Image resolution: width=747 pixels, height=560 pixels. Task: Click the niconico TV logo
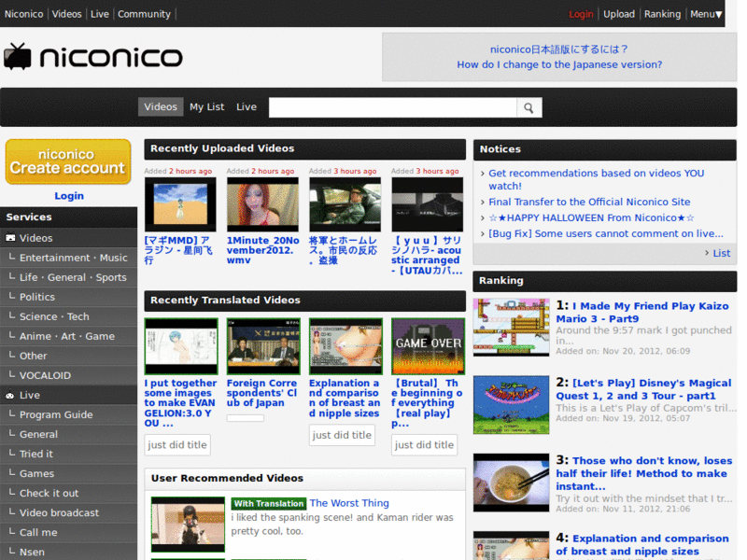click(x=93, y=57)
